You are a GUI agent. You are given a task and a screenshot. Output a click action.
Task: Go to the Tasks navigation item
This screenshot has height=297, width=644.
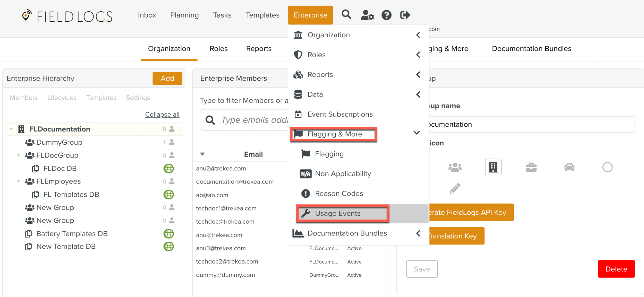click(x=222, y=15)
